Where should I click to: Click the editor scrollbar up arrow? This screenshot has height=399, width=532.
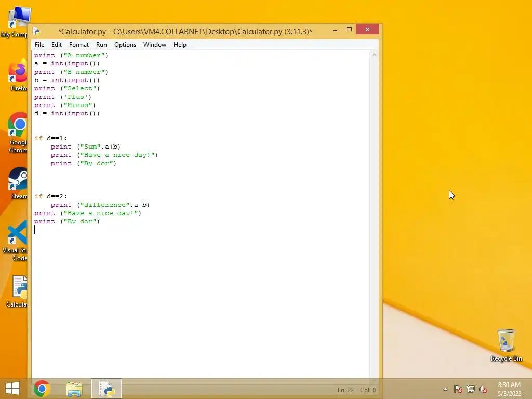374,55
